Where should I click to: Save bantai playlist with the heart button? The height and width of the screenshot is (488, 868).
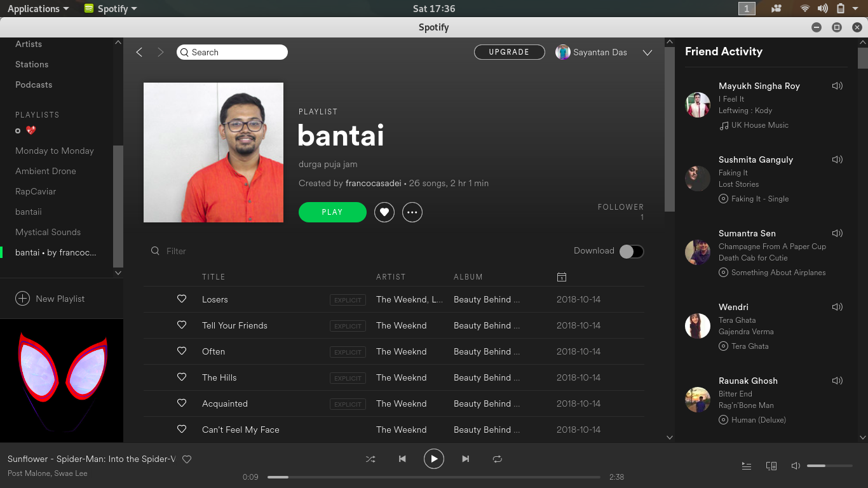pos(384,212)
